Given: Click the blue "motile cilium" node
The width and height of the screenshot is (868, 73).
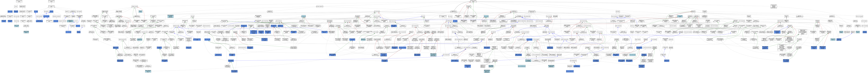Looking at the screenshot, I should [x=78, y=26].
